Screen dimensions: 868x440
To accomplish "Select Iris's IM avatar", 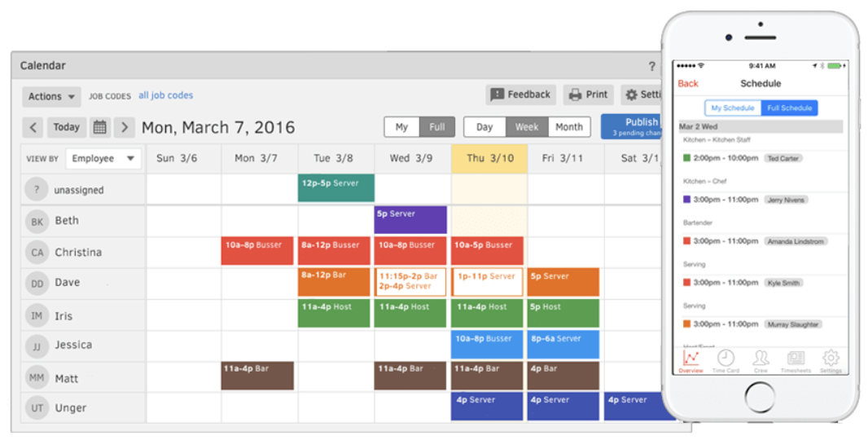I will [x=37, y=315].
